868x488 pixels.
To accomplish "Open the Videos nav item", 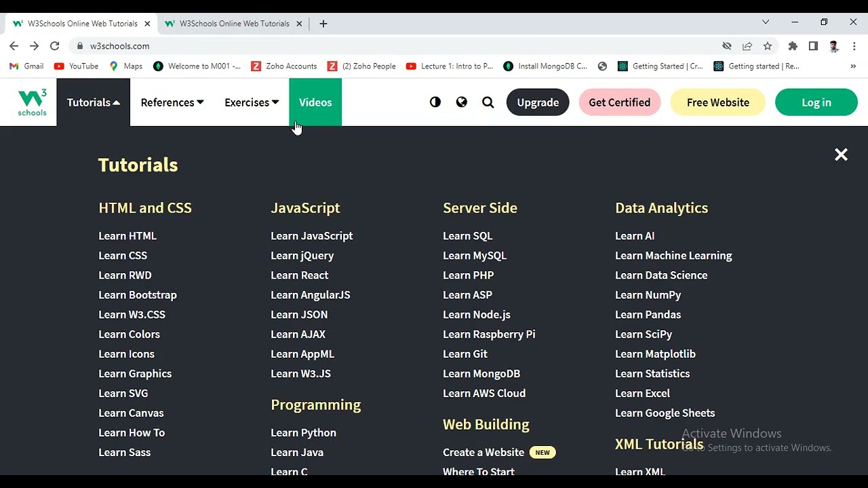I will 315,102.
